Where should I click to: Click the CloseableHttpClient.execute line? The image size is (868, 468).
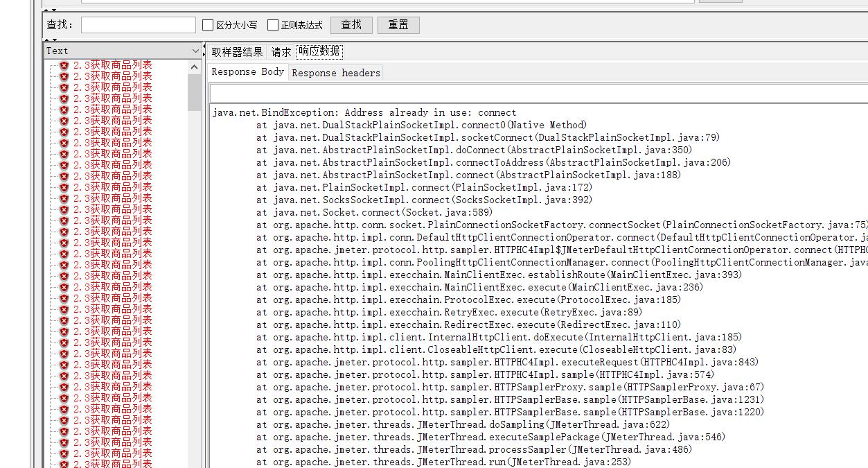point(496,349)
